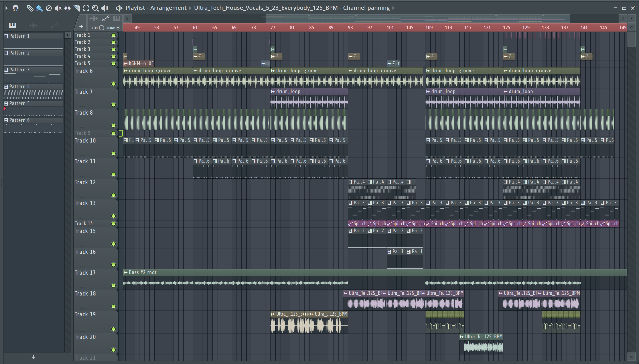This screenshot has width=639, height=364.
Task: Open KSHM..n_03 clip menu icon
Action: point(126,64)
